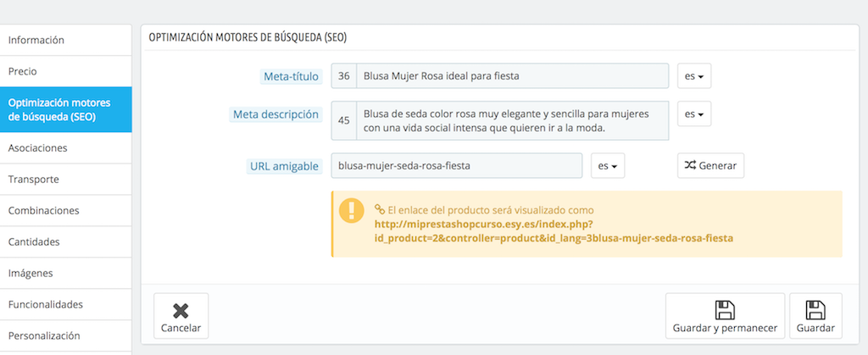The width and height of the screenshot is (868, 355).
Task: Click the Cancelar X icon
Action: coord(181,311)
